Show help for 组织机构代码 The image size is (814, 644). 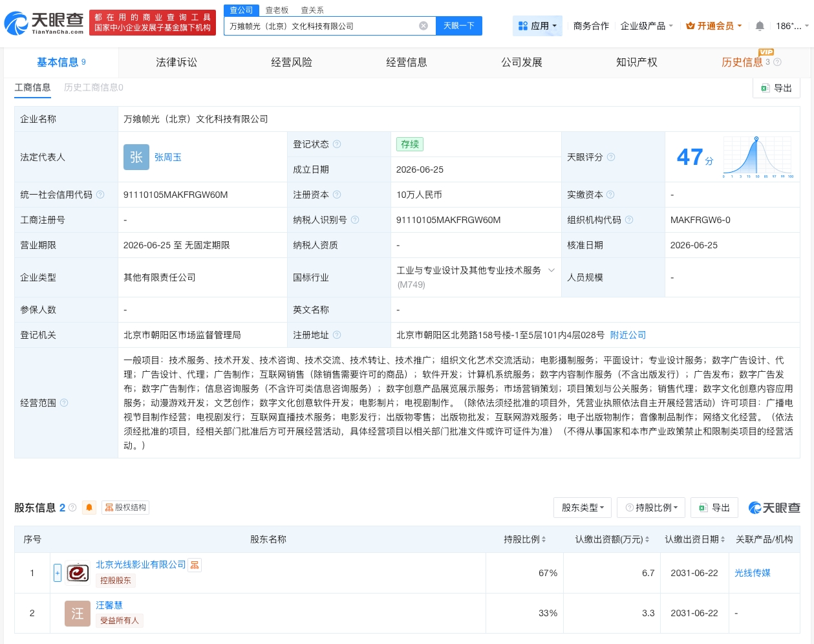(629, 220)
